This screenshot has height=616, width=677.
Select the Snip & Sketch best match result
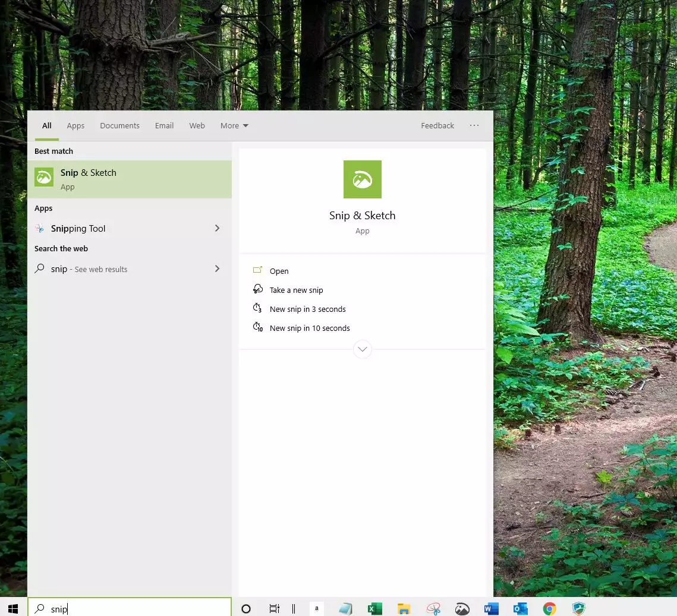(130, 179)
